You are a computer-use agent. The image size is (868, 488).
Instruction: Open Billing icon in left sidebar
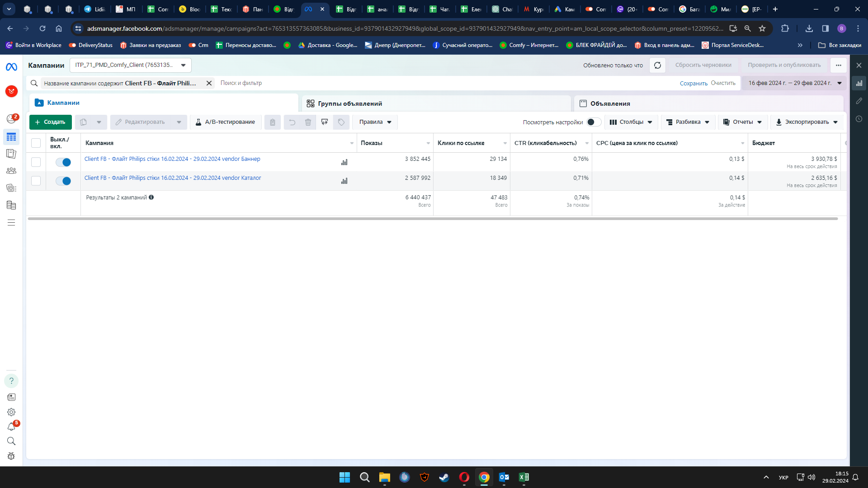(x=11, y=205)
